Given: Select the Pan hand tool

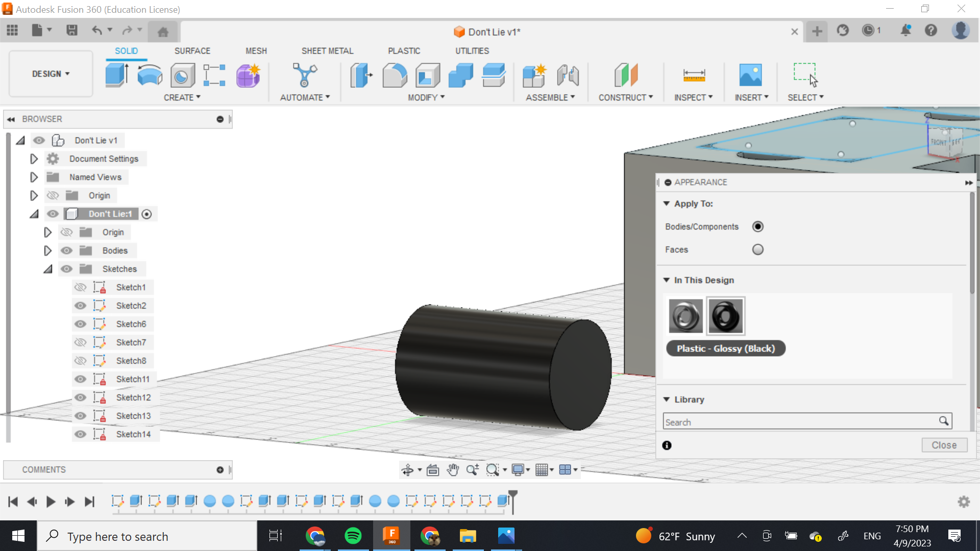Looking at the screenshot, I should click(x=453, y=470).
